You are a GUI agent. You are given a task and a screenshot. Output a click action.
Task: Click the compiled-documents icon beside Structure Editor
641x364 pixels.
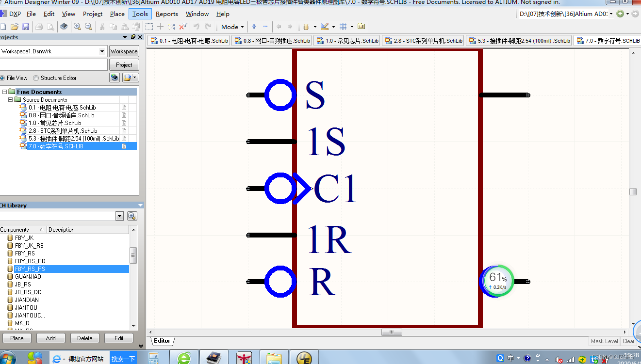[x=115, y=78]
